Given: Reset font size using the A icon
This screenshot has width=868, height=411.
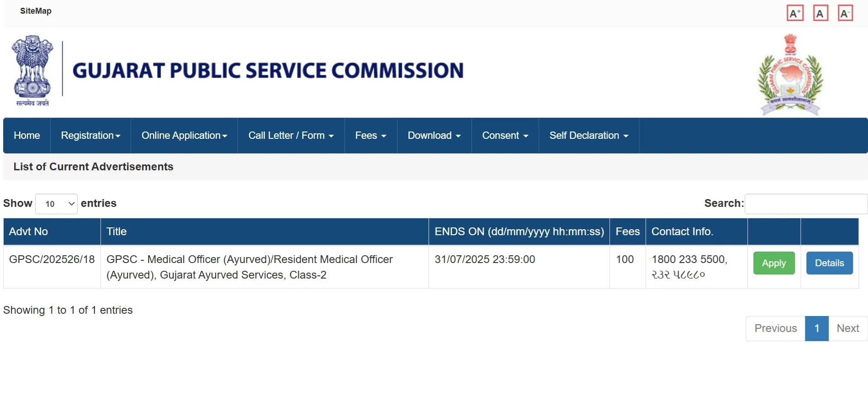Looking at the screenshot, I should click(x=820, y=13).
